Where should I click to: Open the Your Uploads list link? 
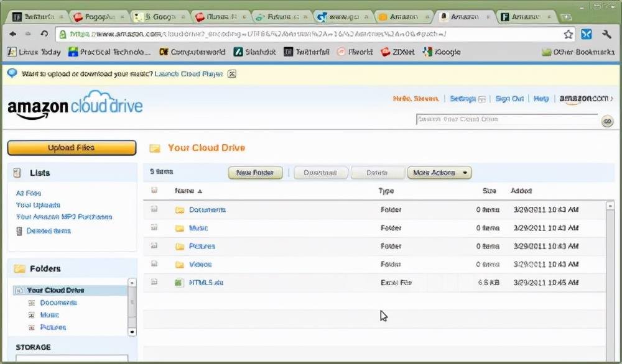pos(38,205)
